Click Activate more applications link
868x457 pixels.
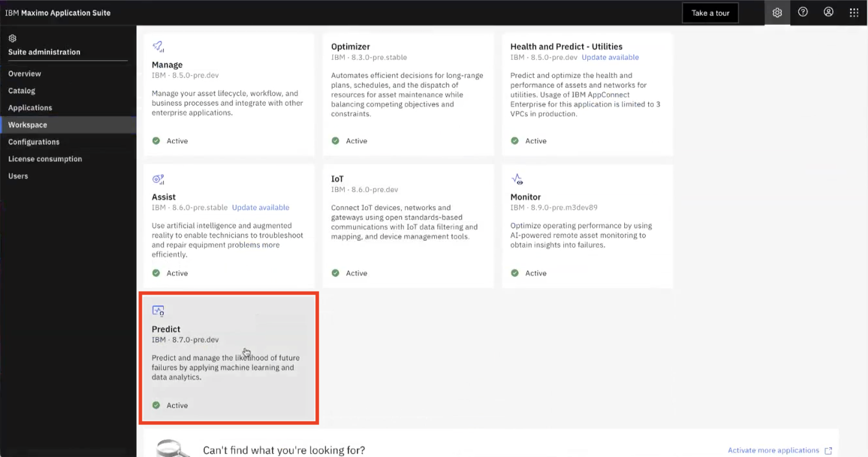pos(773,450)
